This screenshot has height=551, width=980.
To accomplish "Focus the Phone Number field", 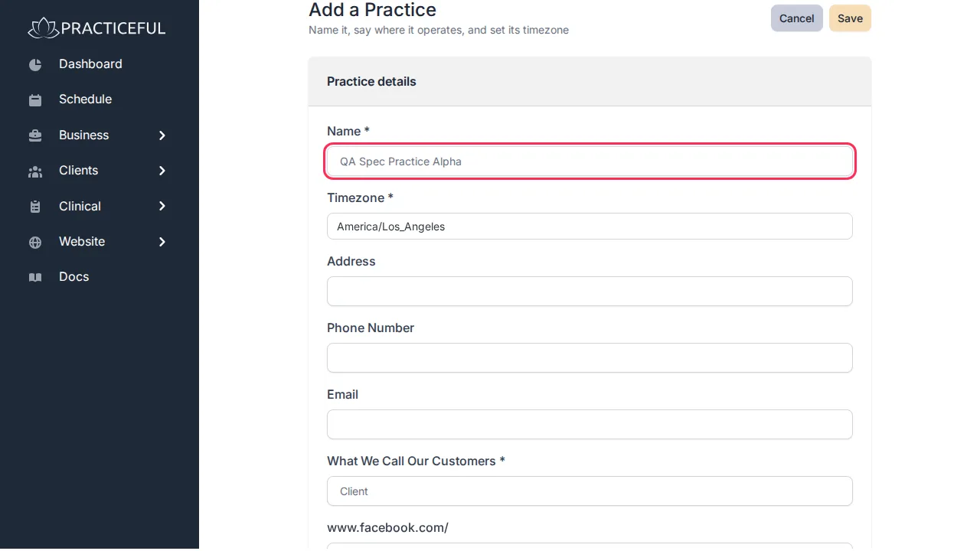I will (x=590, y=358).
